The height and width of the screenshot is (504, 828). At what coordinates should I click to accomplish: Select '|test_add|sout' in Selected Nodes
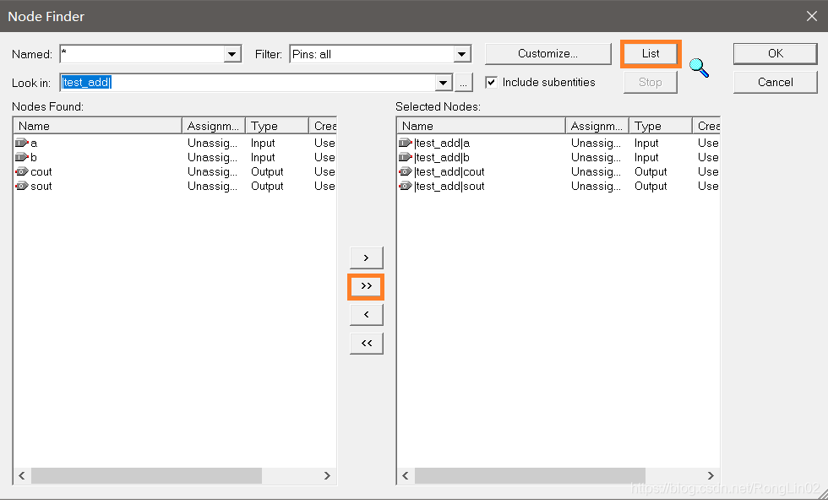449,187
